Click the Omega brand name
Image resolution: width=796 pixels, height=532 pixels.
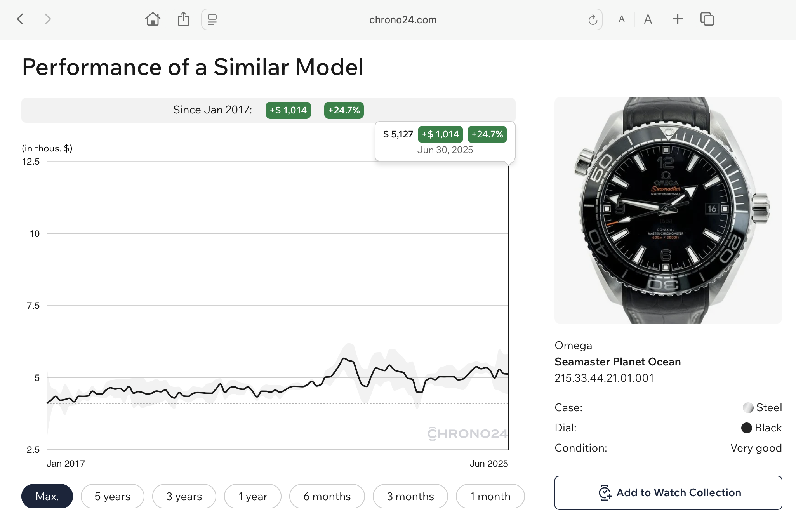(573, 345)
